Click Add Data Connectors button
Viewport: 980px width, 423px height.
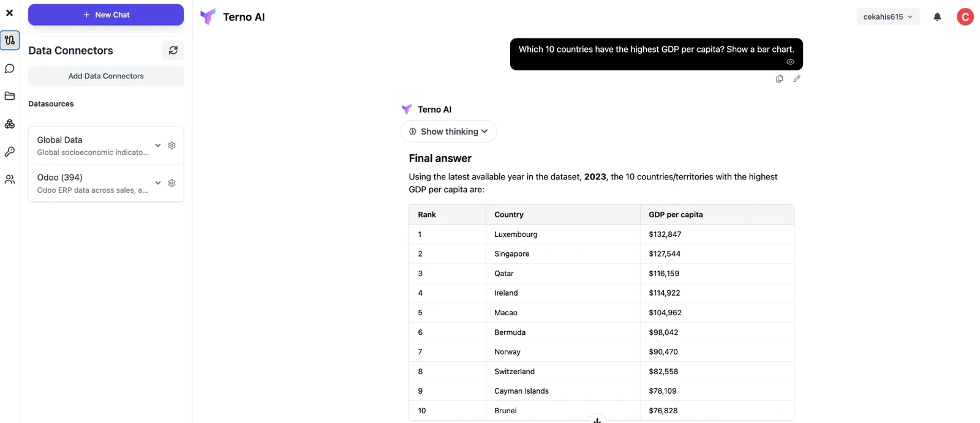point(106,76)
